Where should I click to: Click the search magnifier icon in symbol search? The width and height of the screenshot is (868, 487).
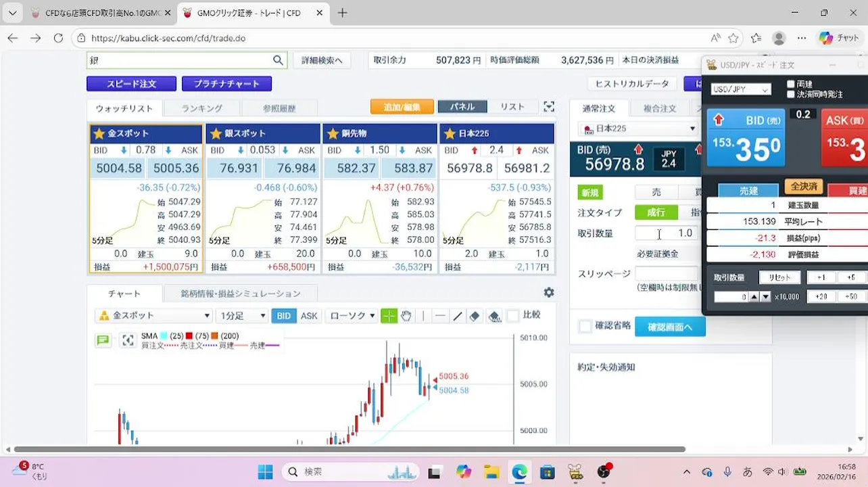pos(278,60)
